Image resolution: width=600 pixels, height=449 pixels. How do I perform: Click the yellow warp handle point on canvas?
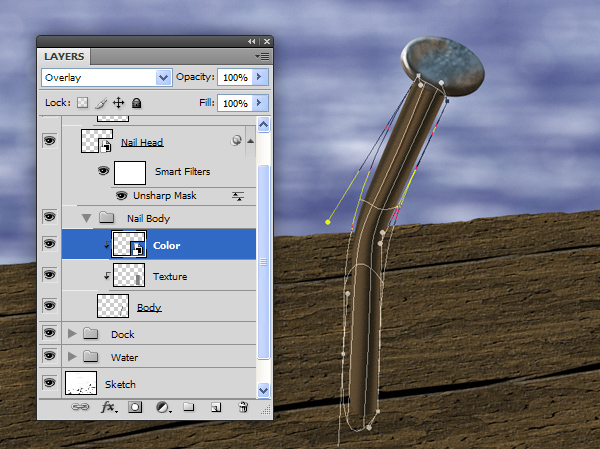coord(328,222)
